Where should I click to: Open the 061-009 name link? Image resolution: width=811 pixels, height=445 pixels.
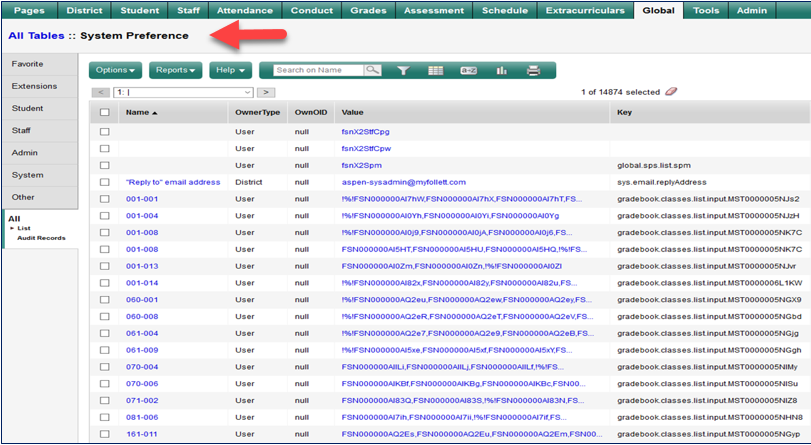(142, 350)
